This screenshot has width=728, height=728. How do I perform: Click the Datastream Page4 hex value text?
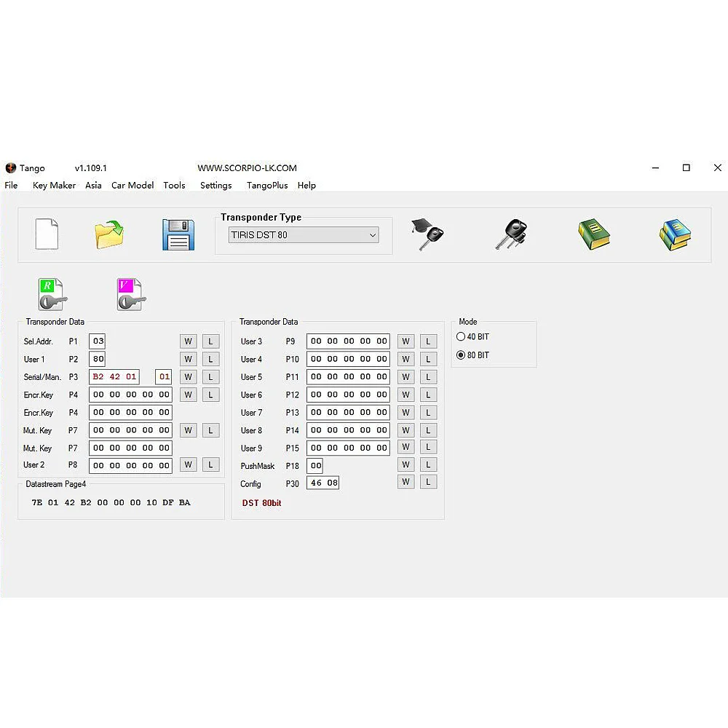(x=111, y=502)
